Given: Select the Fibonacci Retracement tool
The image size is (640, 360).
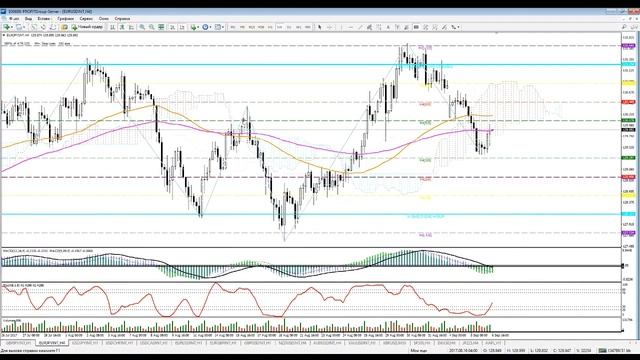Looking at the screenshot, I should click(x=379, y=27).
